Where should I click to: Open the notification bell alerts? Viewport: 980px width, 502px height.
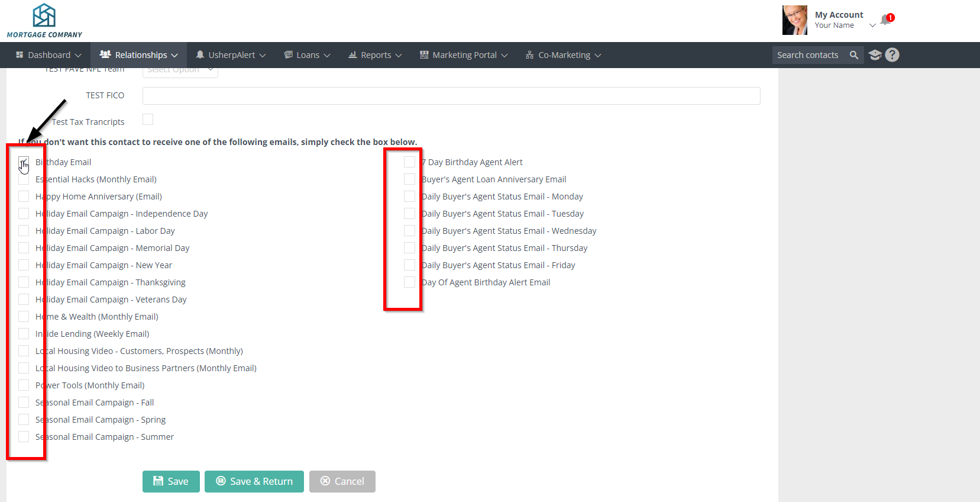point(885,20)
